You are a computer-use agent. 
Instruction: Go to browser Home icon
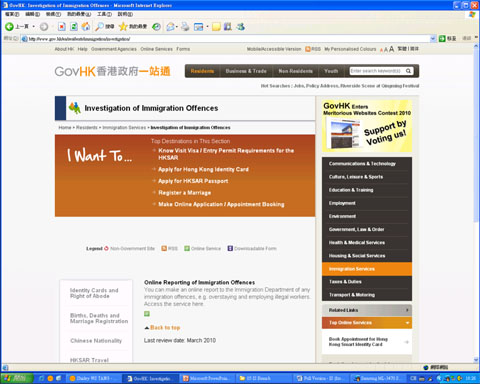[86, 27]
